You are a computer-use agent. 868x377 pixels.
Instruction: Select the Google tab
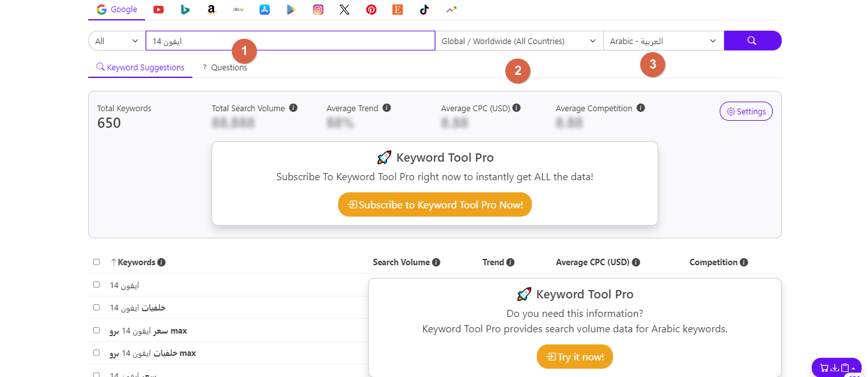[116, 10]
